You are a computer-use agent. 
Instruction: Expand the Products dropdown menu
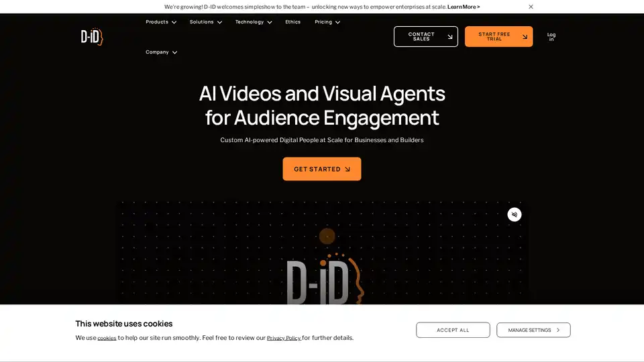tap(161, 22)
